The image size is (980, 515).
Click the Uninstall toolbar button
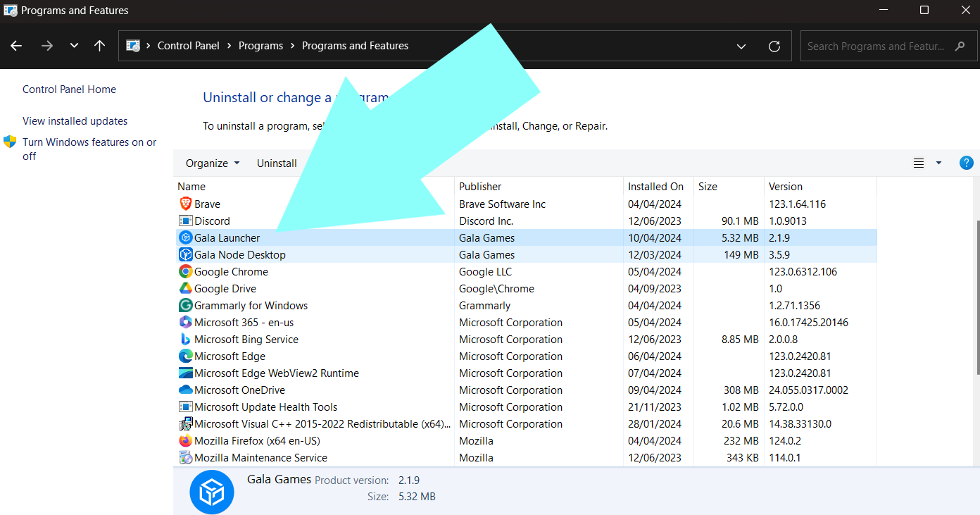point(277,163)
